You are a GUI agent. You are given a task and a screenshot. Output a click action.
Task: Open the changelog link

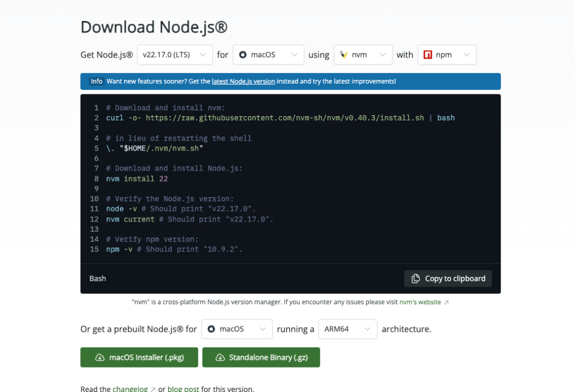[x=130, y=389]
